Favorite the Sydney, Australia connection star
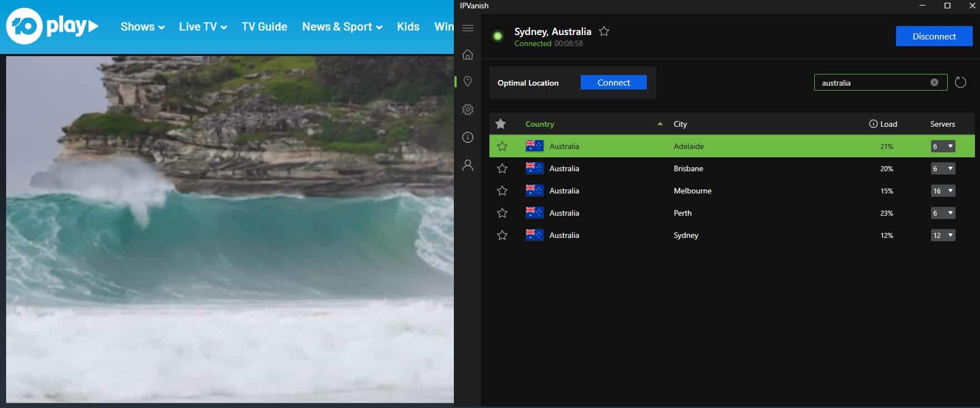Viewport: 980px width, 408px height. coord(604,32)
